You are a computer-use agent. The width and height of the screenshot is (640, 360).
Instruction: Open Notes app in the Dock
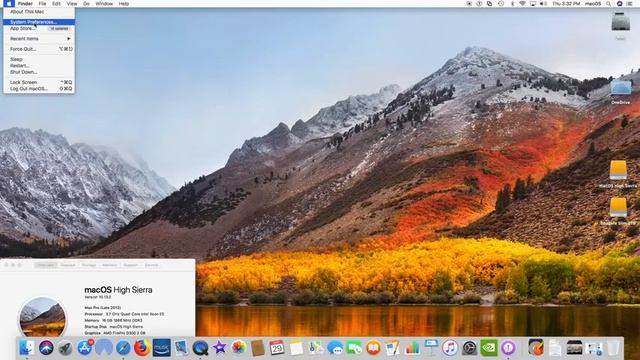pyautogui.click(x=296, y=348)
